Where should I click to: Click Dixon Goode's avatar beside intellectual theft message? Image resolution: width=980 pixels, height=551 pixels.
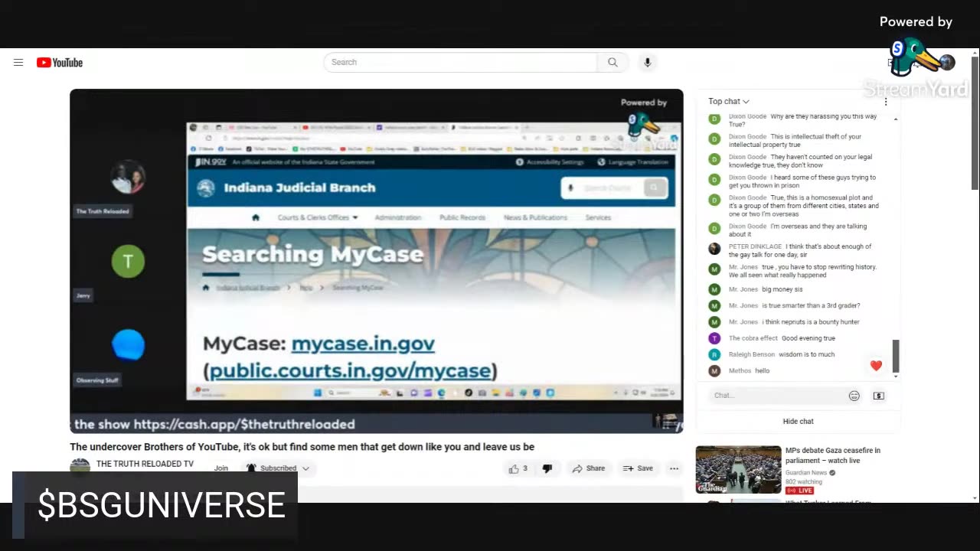tap(714, 139)
